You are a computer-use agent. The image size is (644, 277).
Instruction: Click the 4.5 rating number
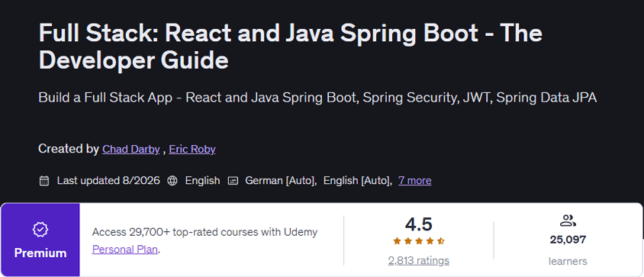[x=418, y=224]
